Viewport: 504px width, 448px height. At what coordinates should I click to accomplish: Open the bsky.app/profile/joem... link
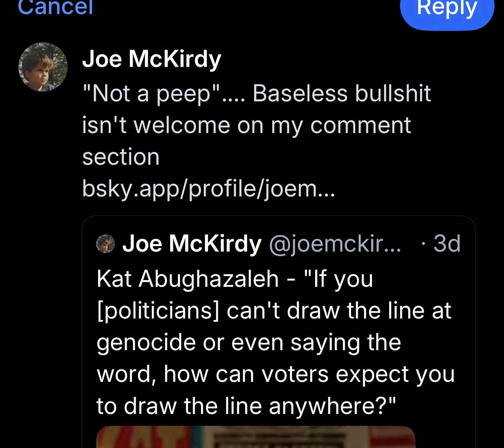coord(208,189)
